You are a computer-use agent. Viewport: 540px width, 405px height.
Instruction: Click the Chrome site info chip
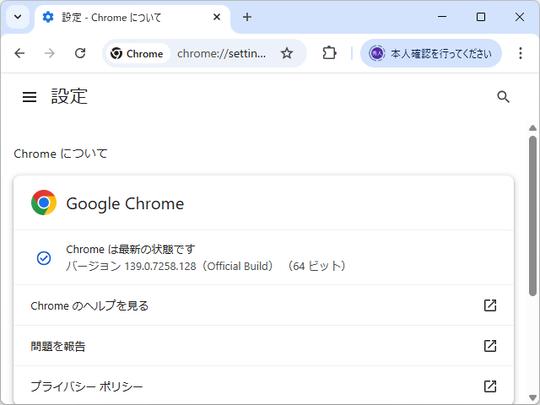(137, 53)
